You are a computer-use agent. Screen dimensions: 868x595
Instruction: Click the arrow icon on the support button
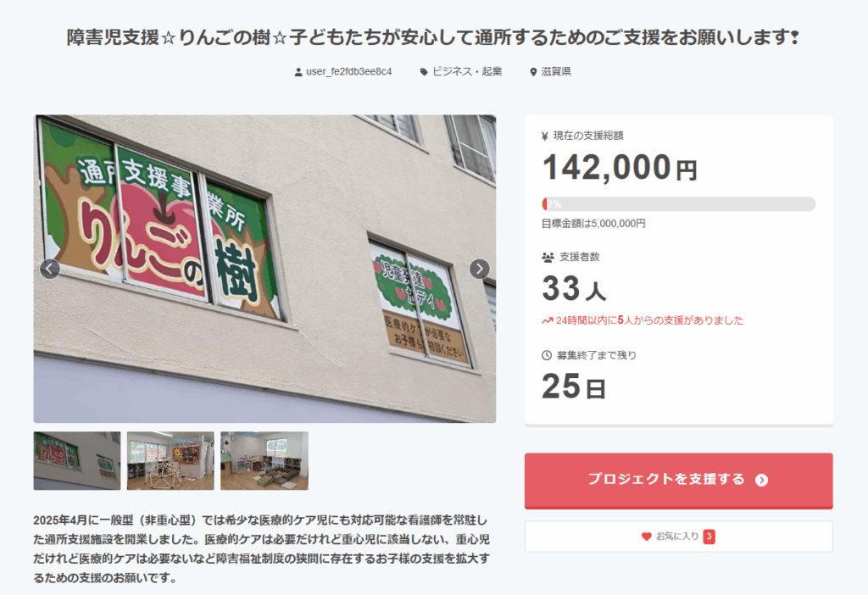(x=762, y=480)
